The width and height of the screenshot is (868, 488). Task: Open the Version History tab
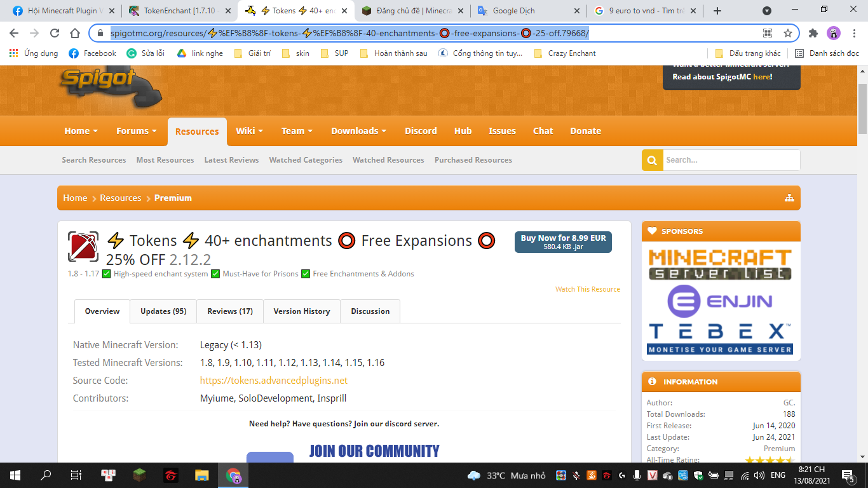[302, 311]
